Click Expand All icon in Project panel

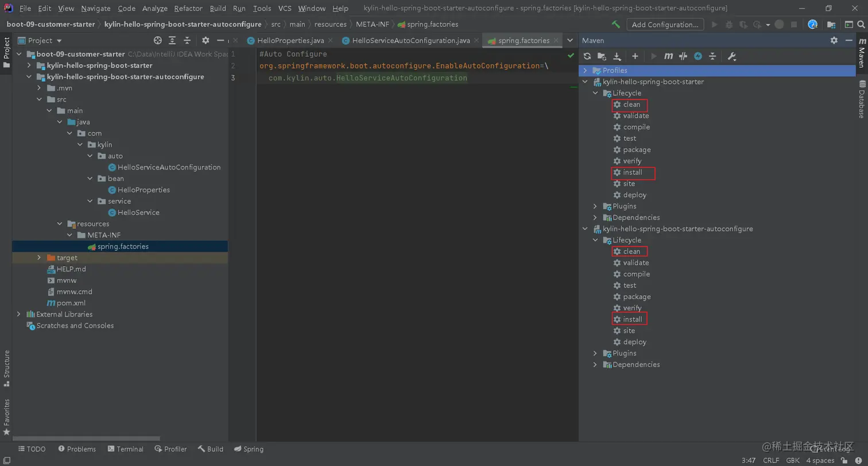click(172, 40)
